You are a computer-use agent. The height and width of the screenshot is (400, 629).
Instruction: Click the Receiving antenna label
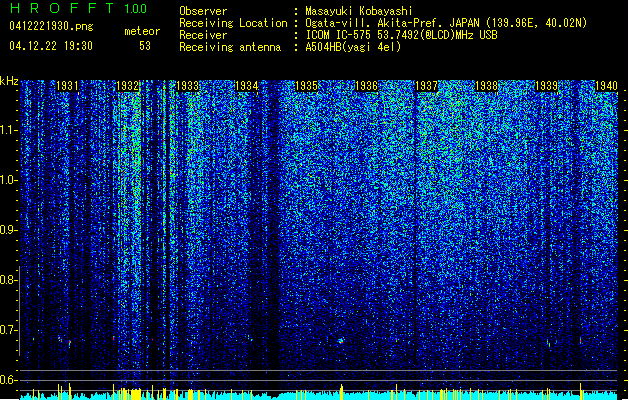tap(230, 47)
